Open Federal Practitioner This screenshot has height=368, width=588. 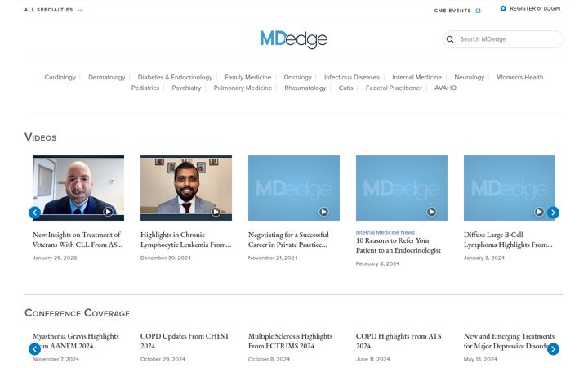(394, 88)
